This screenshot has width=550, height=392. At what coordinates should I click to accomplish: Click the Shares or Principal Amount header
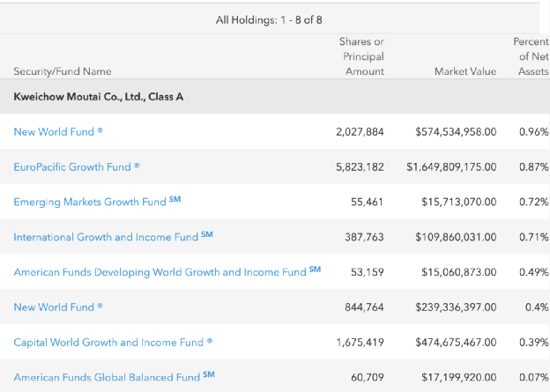(x=360, y=56)
